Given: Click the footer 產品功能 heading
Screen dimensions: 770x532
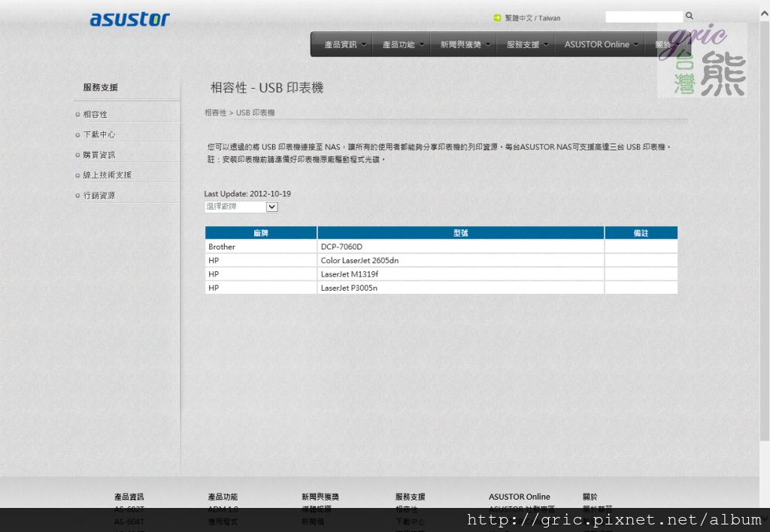Looking at the screenshot, I should 223,497.
